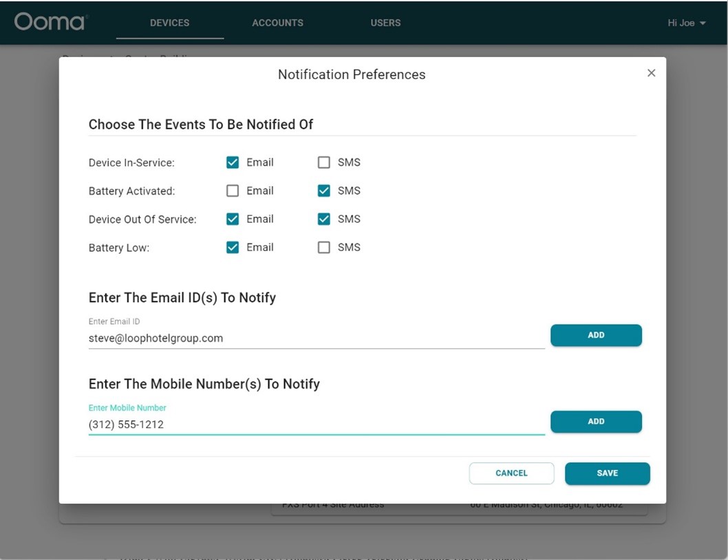This screenshot has height=560, width=728.
Task: Uncheck Device In-Service Email checkbox
Action: point(233,162)
